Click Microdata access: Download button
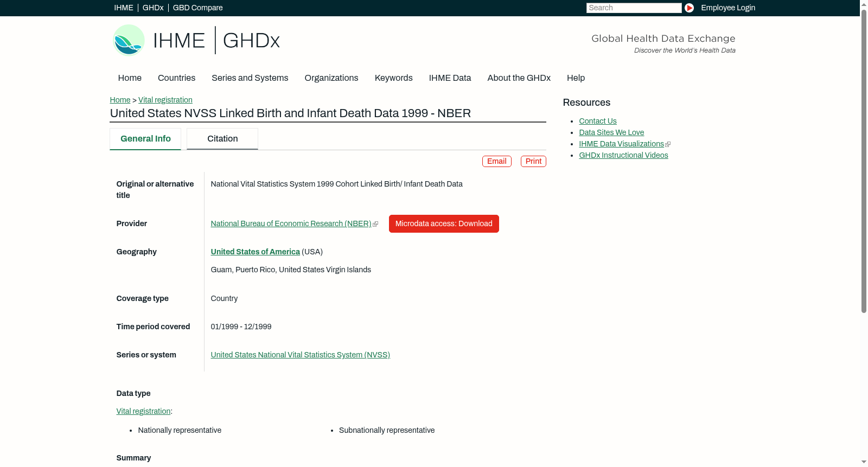 click(x=444, y=223)
